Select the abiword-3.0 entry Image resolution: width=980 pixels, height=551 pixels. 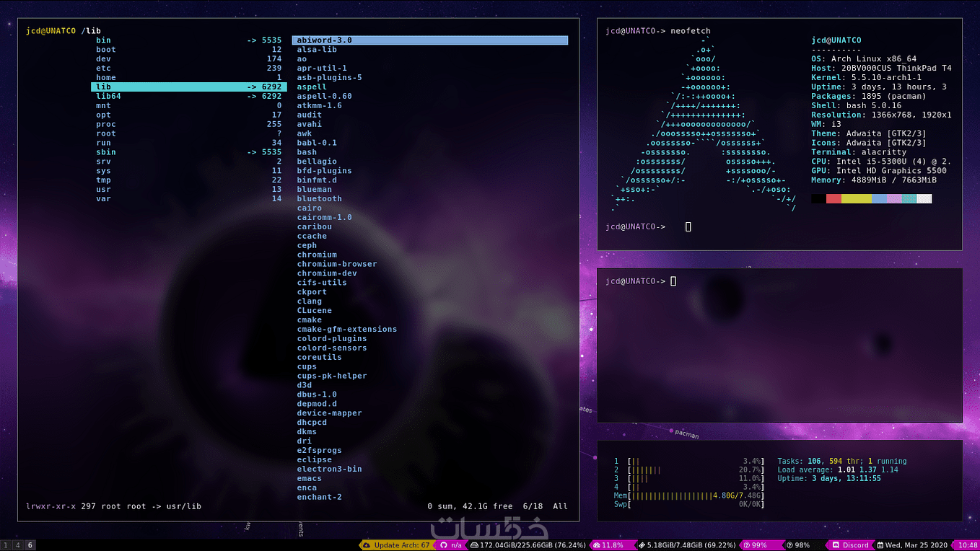[430, 40]
